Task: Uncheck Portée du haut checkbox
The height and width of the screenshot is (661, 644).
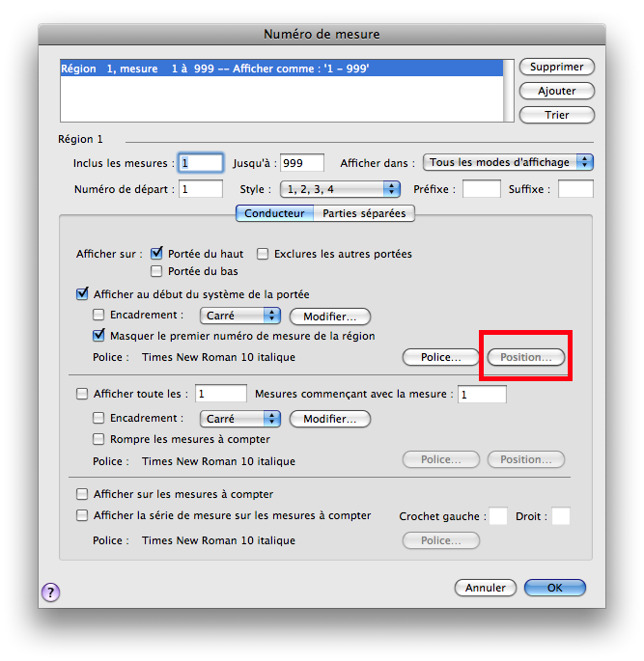Action: (157, 254)
